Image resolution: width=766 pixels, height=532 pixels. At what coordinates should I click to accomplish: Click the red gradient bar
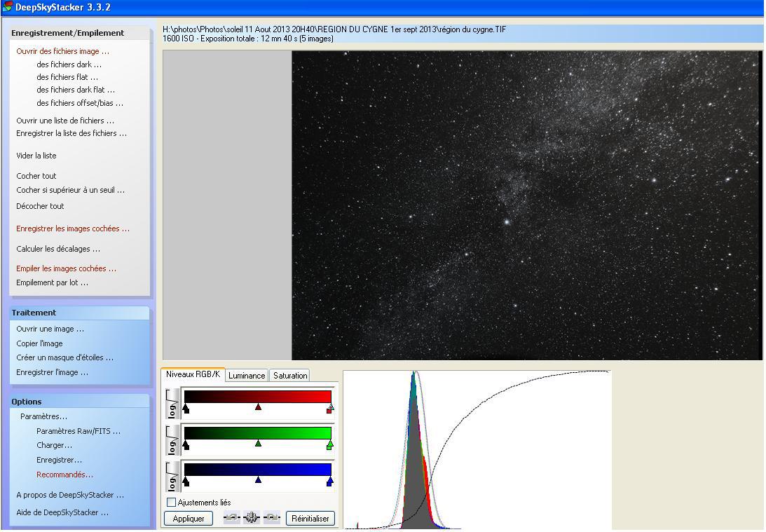[x=257, y=396]
